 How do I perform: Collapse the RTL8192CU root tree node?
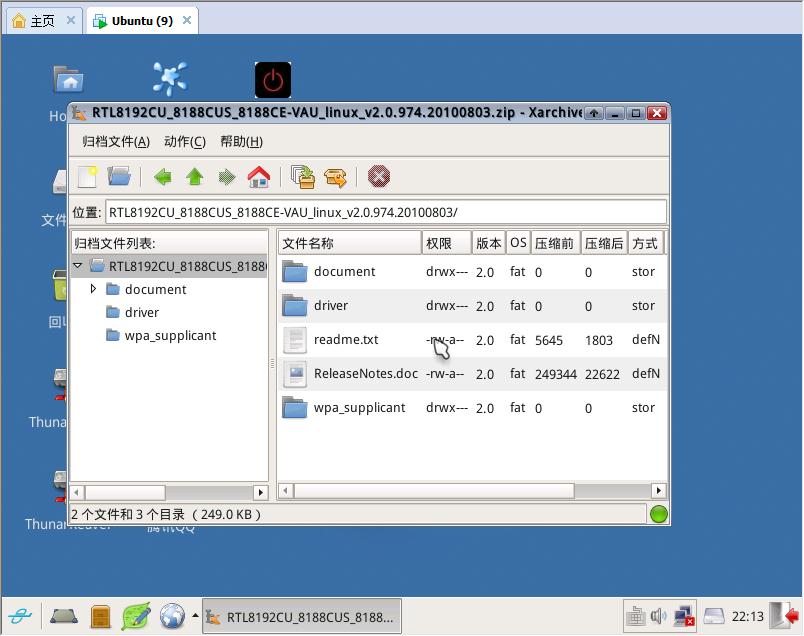click(x=78, y=266)
